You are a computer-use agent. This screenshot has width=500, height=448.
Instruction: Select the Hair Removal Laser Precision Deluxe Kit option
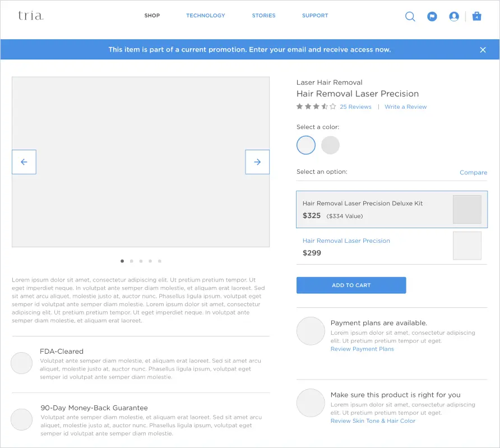[x=392, y=210]
